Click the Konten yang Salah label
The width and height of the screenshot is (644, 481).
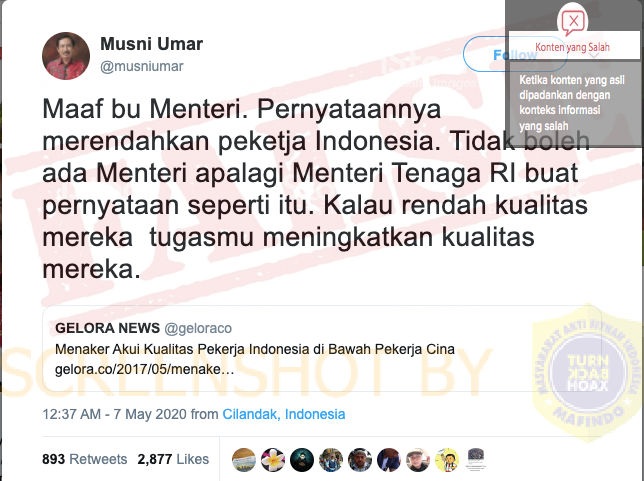[x=572, y=47]
